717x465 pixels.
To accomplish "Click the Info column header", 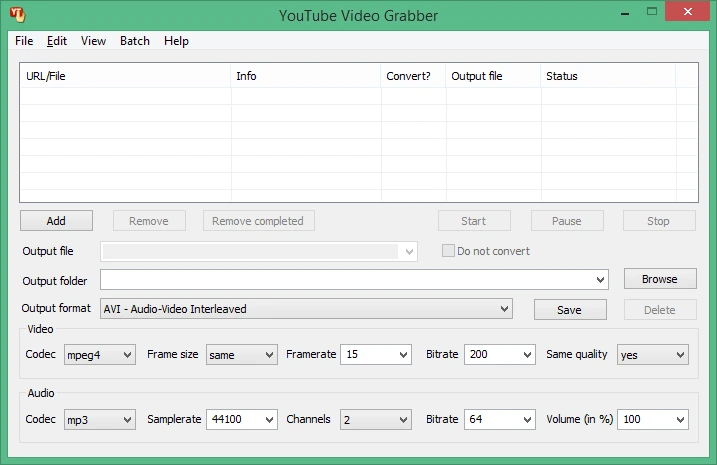I will 306,76.
